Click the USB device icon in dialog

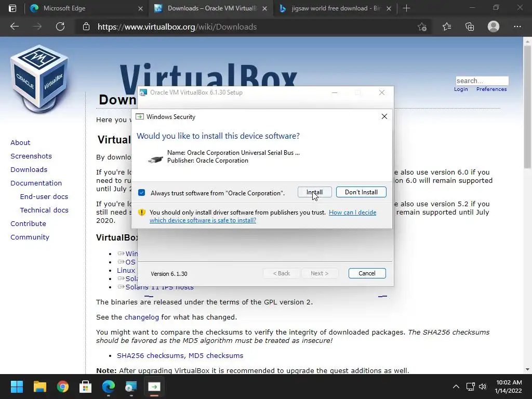point(155,158)
